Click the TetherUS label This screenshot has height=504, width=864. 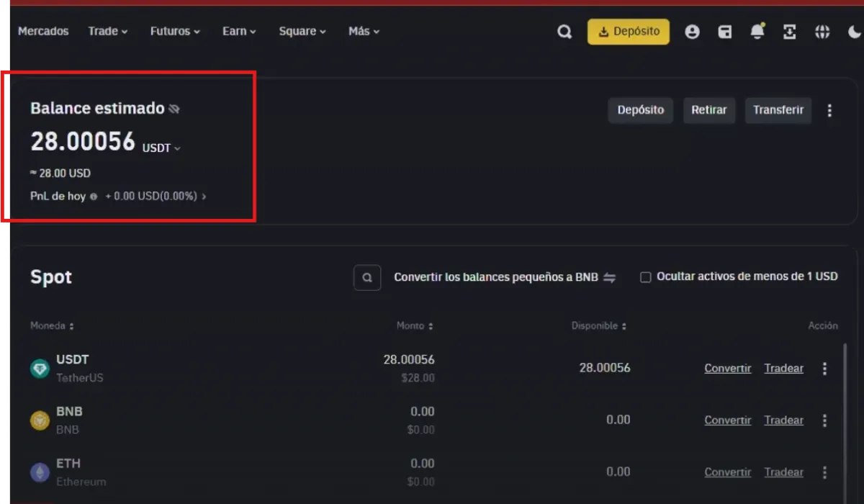[x=80, y=378]
